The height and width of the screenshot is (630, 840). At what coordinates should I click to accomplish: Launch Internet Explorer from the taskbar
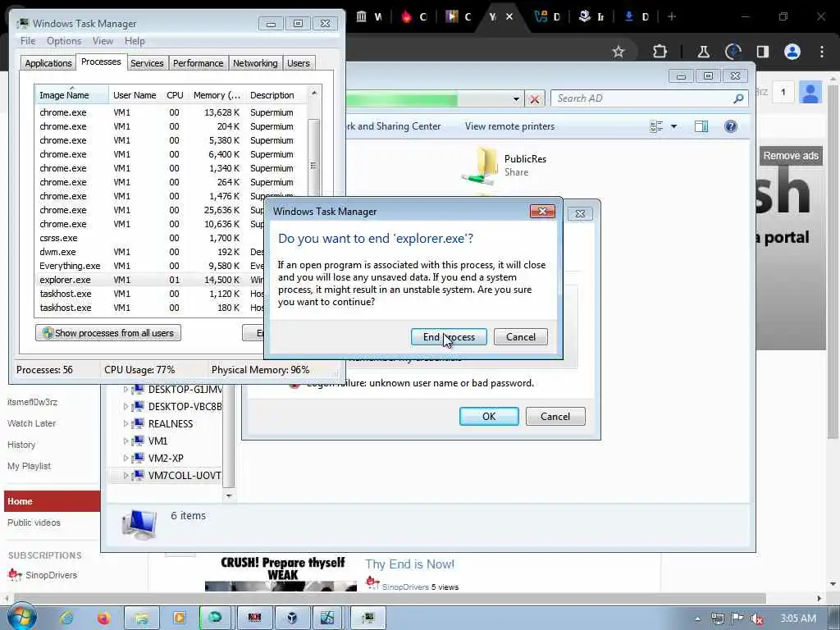point(66,618)
